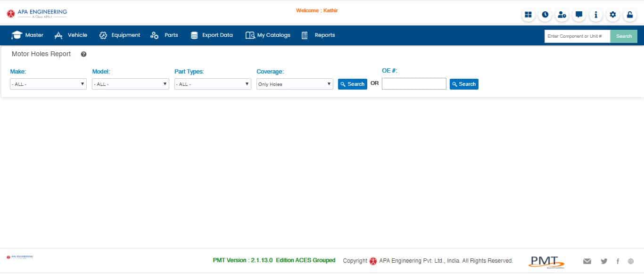Click the help question mark icon
Viewport: 644px width, 274px height.
[83, 54]
